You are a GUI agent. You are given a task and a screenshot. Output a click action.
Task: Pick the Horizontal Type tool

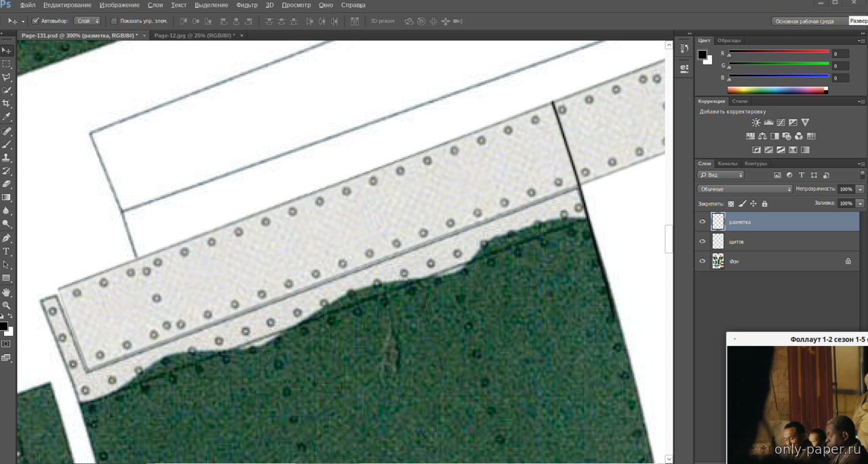pos(7,252)
